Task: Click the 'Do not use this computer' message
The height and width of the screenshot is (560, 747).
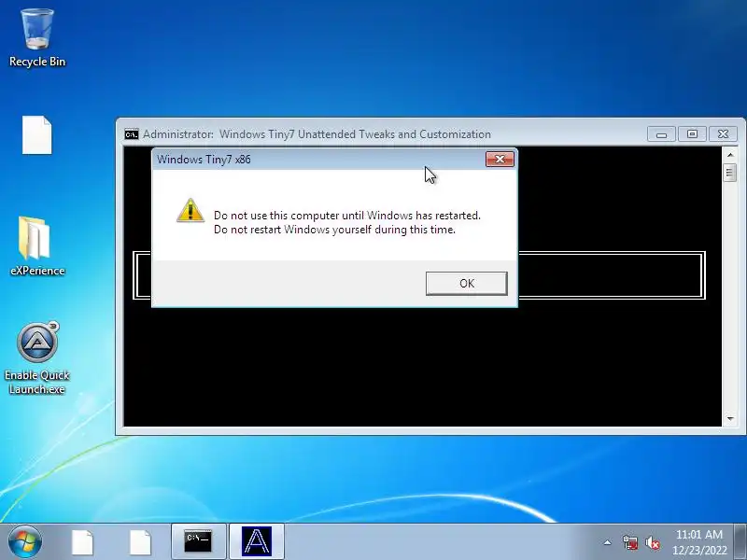Action: click(347, 216)
